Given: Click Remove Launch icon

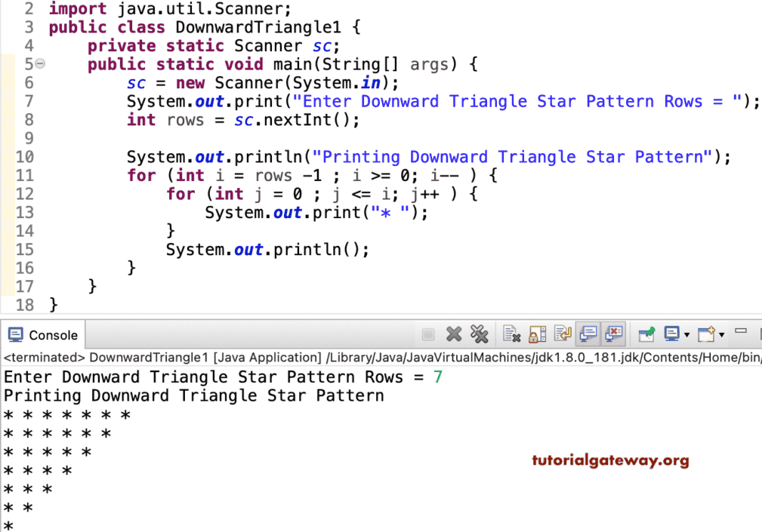Looking at the screenshot, I should tap(454, 334).
